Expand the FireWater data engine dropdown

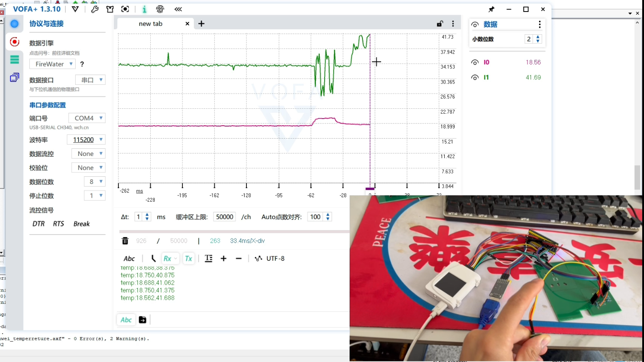tap(52, 64)
